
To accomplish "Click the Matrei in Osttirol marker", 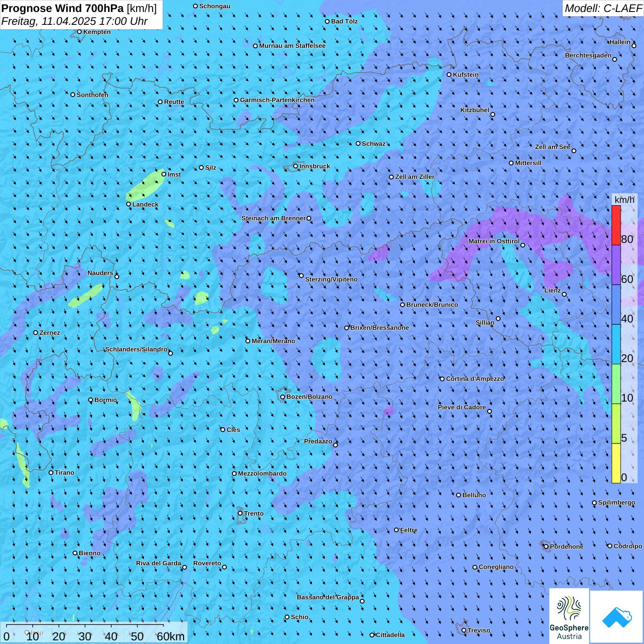I will click(523, 245).
